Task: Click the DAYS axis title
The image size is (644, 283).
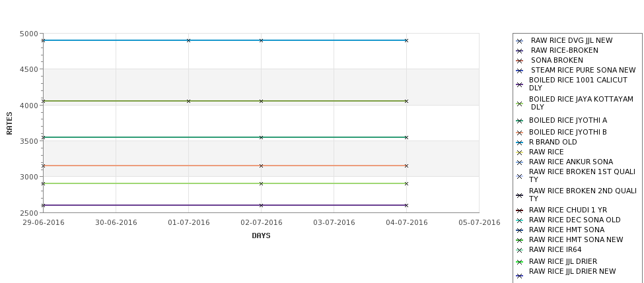Action: 261,236
